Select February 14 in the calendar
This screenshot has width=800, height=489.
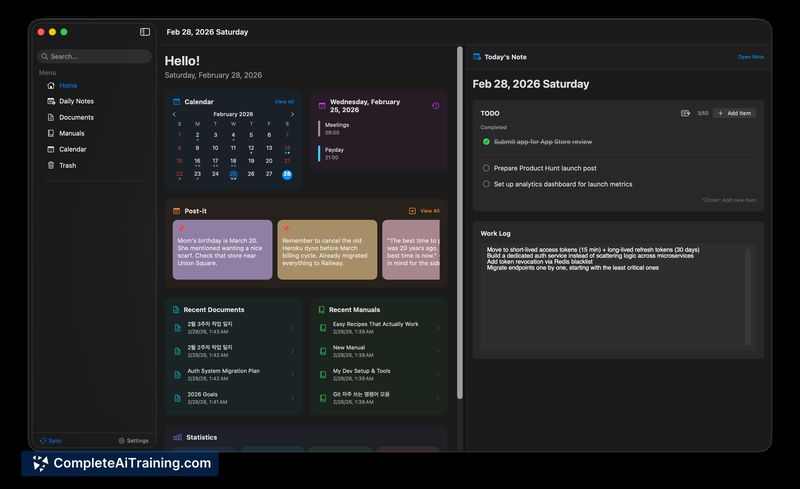pyautogui.click(x=287, y=149)
